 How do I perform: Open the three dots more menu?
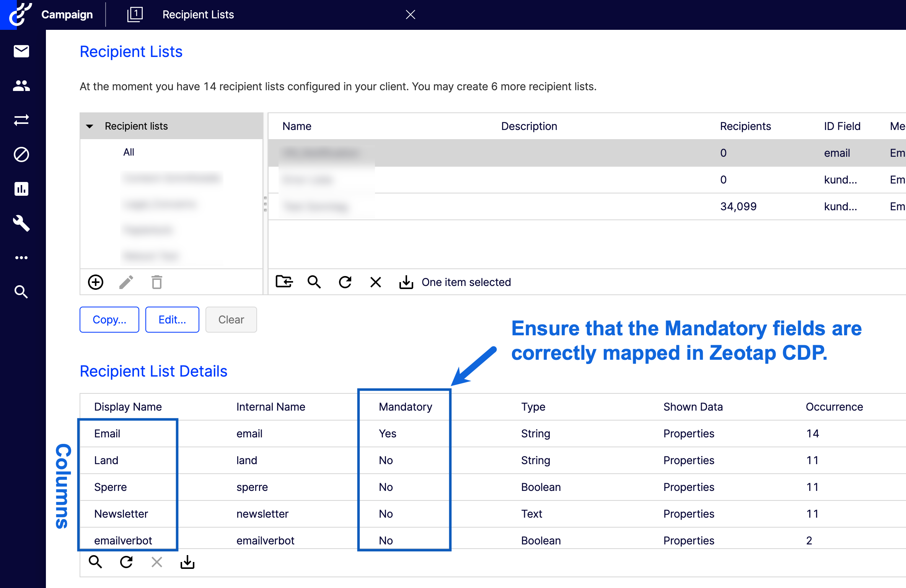pyautogui.click(x=21, y=258)
